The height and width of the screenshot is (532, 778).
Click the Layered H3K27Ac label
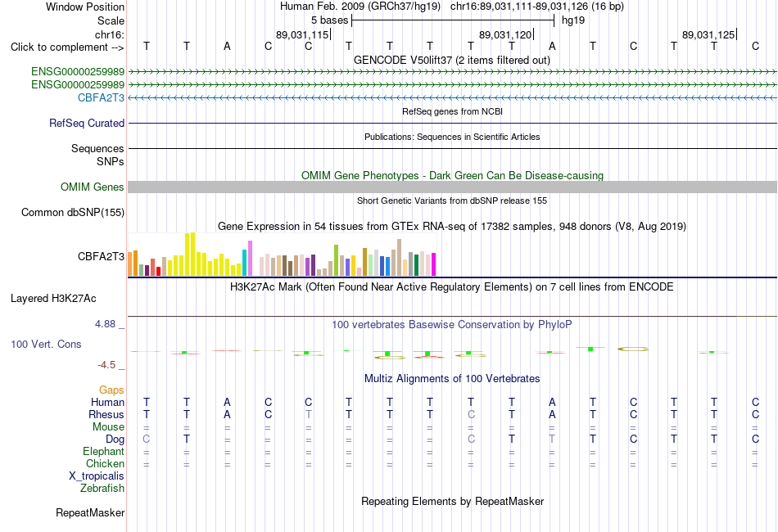click(x=53, y=299)
